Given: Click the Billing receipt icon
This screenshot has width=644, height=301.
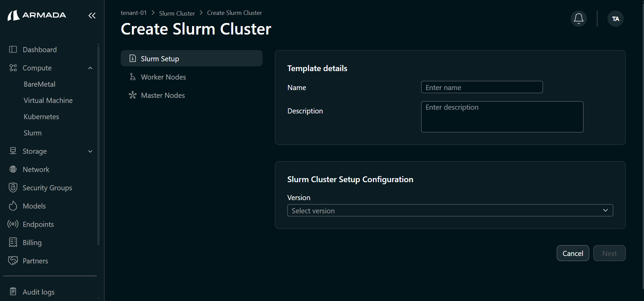Looking at the screenshot, I should (13, 242).
